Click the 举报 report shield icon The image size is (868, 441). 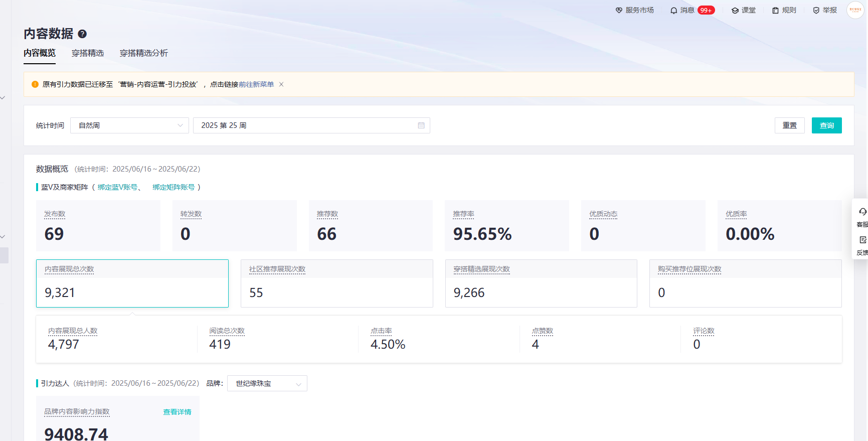[816, 10]
